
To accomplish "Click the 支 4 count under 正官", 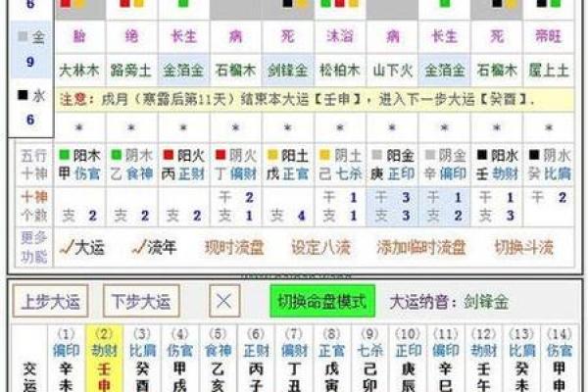I will [287, 216].
